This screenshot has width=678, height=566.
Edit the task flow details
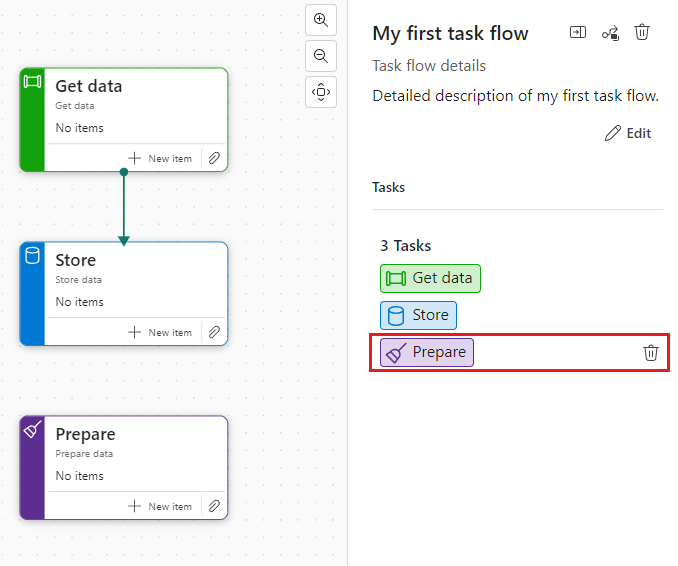tap(628, 133)
